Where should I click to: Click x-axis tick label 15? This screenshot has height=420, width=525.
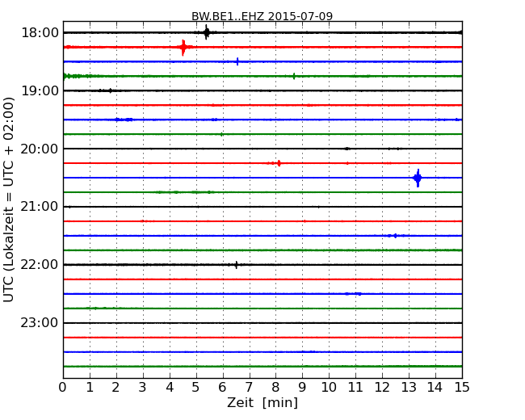point(462,388)
